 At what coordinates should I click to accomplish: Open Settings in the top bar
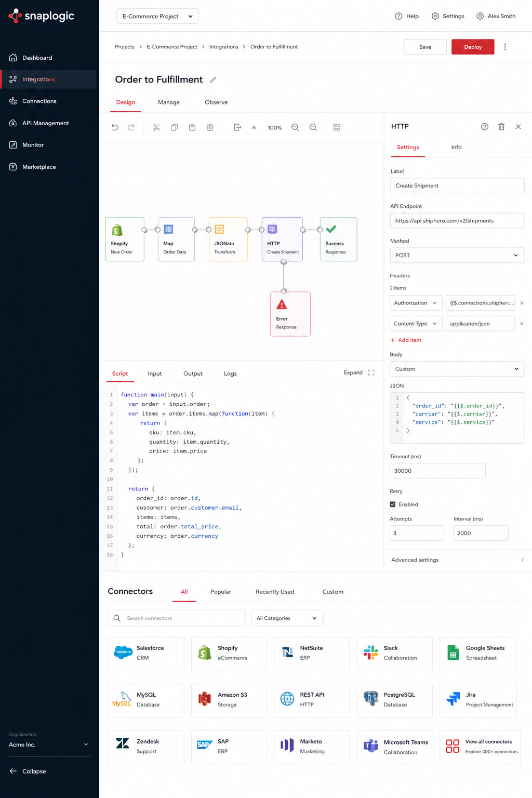(x=448, y=16)
